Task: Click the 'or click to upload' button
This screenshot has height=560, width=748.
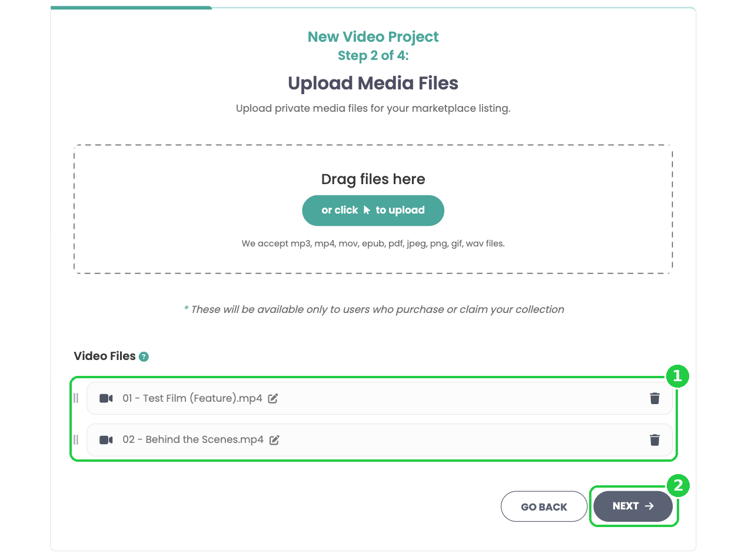Action: click(x=373, y=211)
